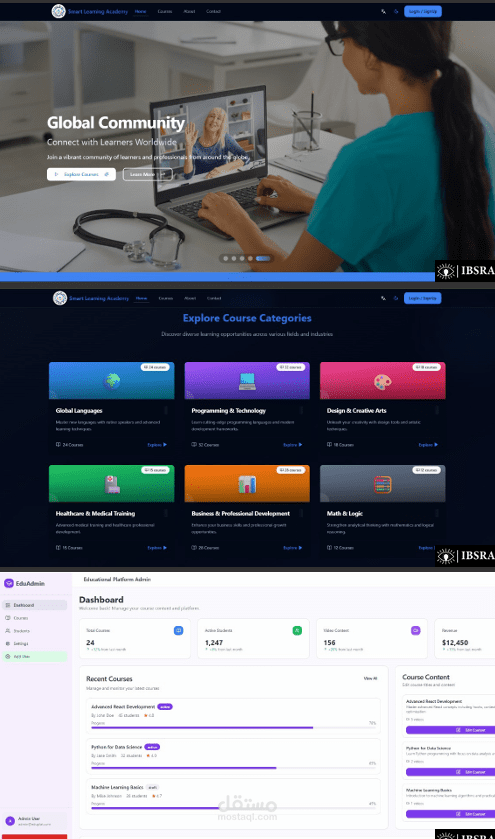
Task: Select the first carousel dot indicator
Action: tap(226, 258)
